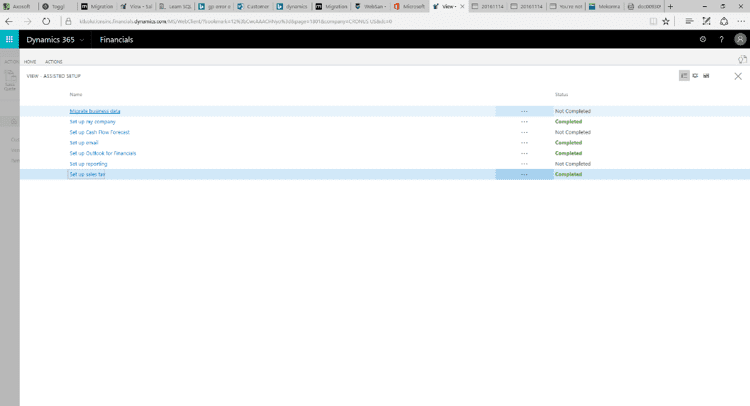Open Set up reporting link
The image size is (750, 406).
click(x=88, y=163)
